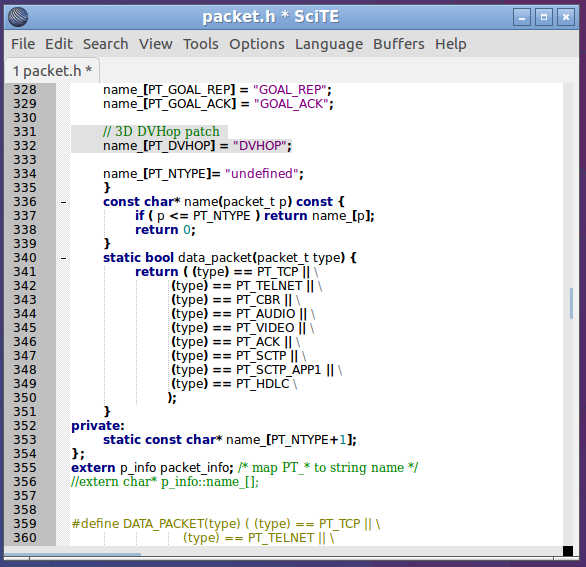The height and width of the screenshot is (567, 586).
Task: Collapse the fold marker at line 336
Action: (x=64, y=202)
